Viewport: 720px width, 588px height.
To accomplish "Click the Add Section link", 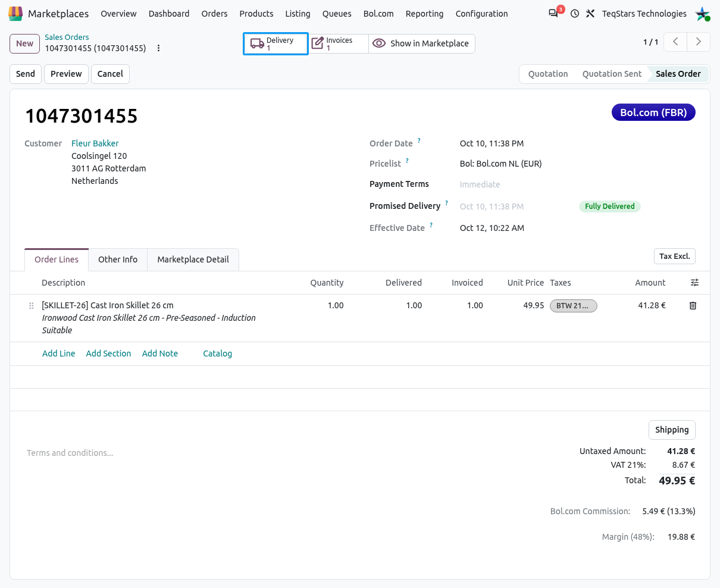I will [x=108, y=354].
